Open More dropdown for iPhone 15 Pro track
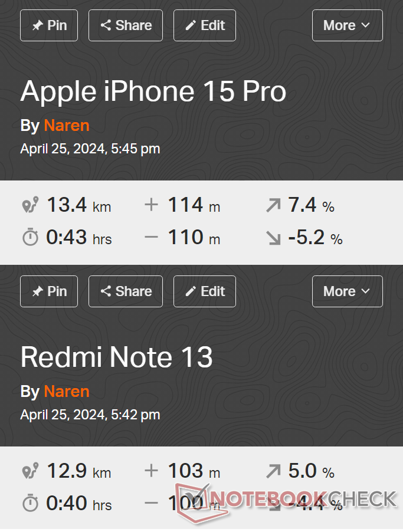This screenshot has width=403, height=532. pos(348,25)
